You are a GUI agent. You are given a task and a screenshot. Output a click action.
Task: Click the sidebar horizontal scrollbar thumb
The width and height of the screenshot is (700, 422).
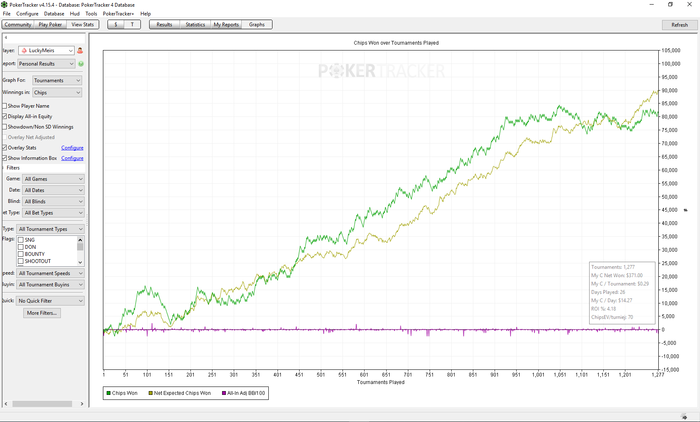[x=42, y=404]
